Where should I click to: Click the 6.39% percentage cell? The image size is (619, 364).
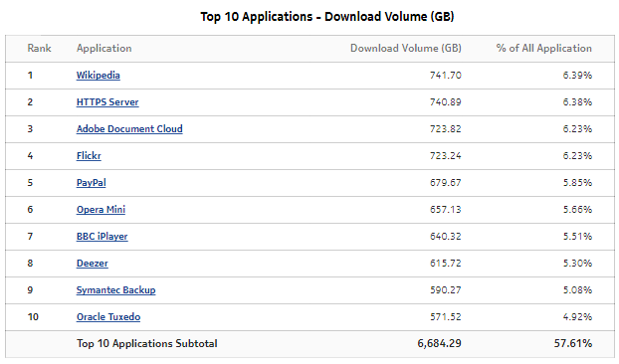click(x=577, y=76)
